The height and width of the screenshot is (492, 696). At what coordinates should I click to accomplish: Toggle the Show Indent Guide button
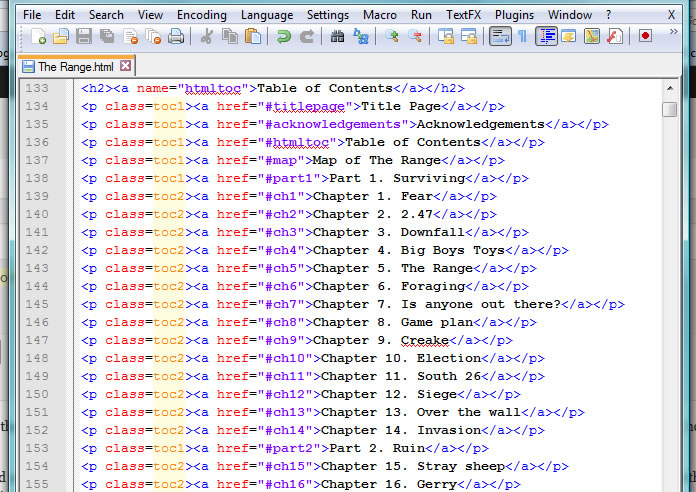pyautogui.click(x=547, y=37)
